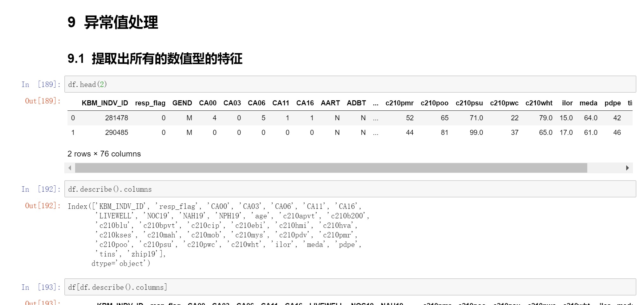The width and height of the screenshot is (644, 305).
Task: Focus the df[df.describe().columns] code cell
Action: tap(350, 287)
